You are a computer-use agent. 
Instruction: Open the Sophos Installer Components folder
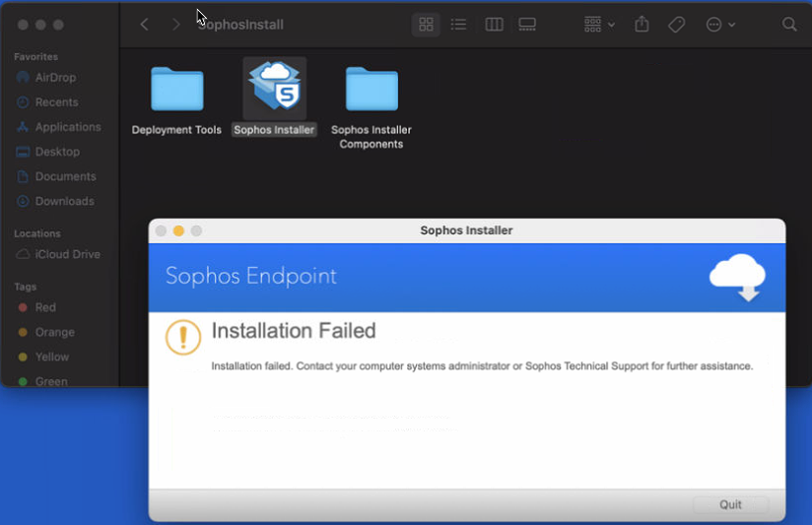coord(372,90)
